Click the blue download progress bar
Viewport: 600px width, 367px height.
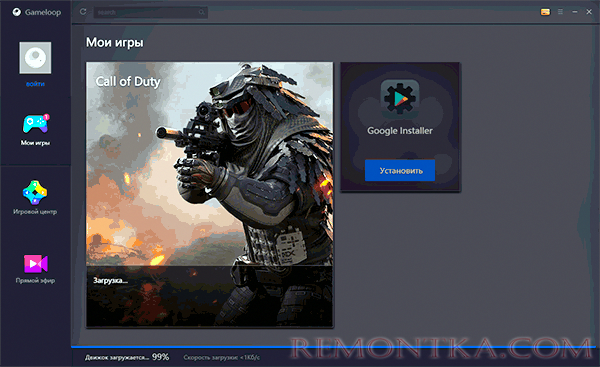(x=333, y=347)
